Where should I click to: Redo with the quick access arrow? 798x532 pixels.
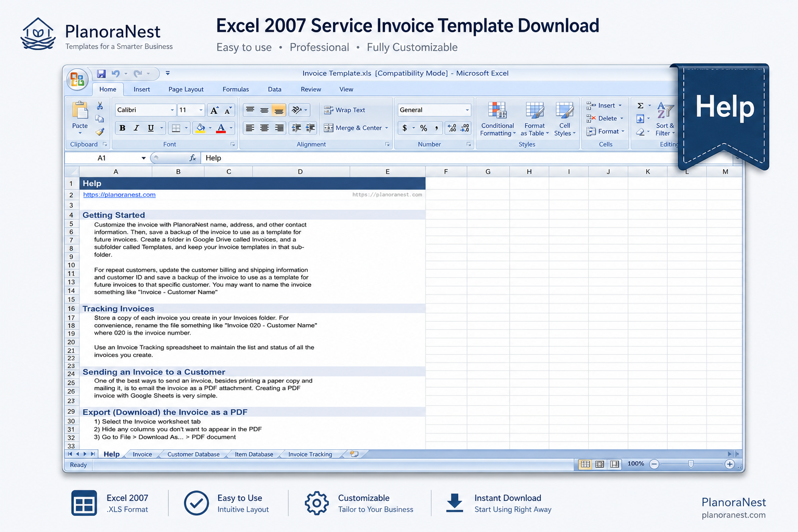click(138, 74)
